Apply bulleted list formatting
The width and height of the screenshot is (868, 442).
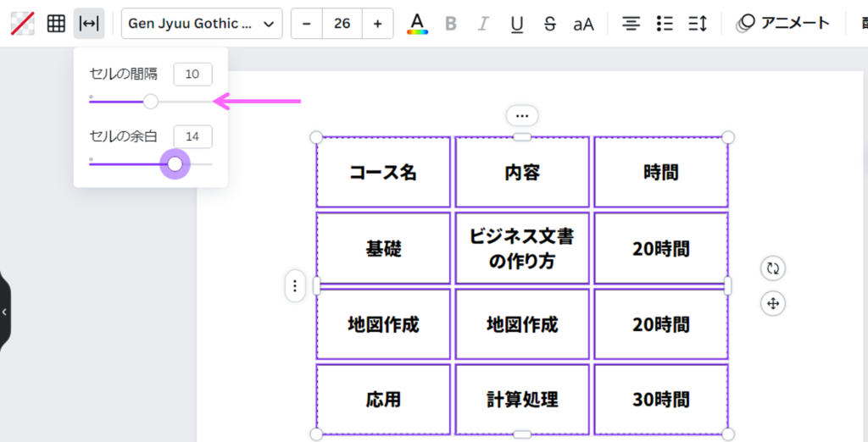click(665, 24)
